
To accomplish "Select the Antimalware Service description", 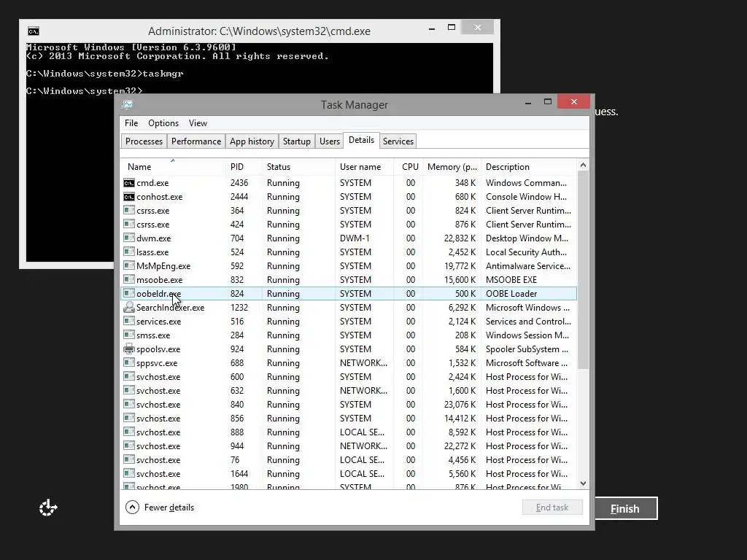I will [x=528, y=265].
